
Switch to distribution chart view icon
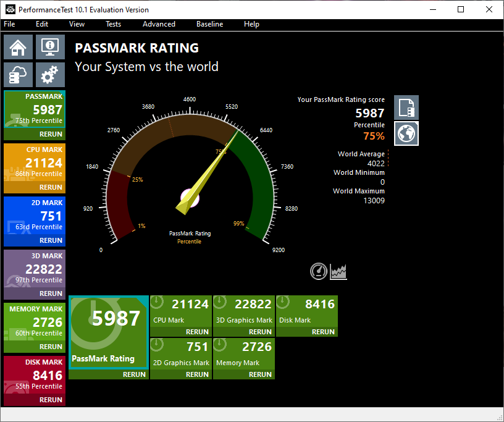click(x=338, y=272)
